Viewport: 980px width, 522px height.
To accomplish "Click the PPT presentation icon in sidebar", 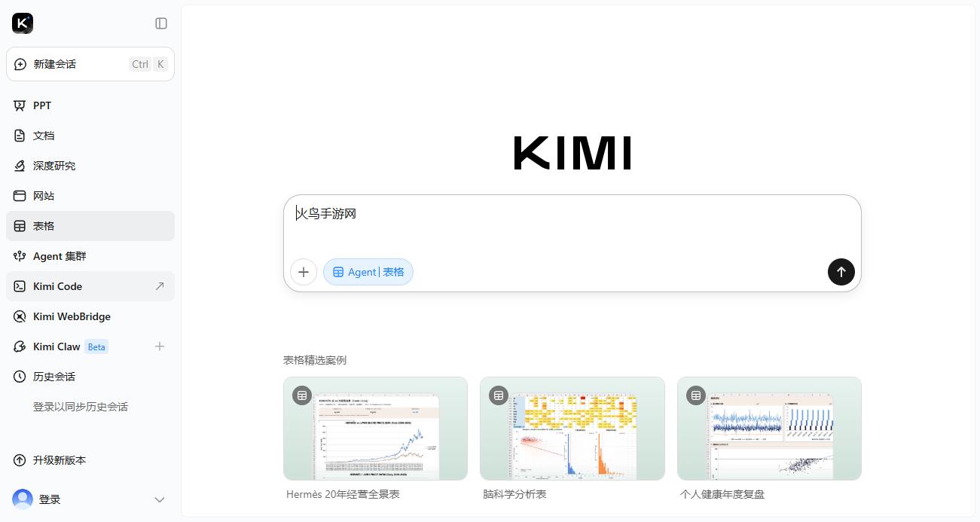I will click(20, 105).
